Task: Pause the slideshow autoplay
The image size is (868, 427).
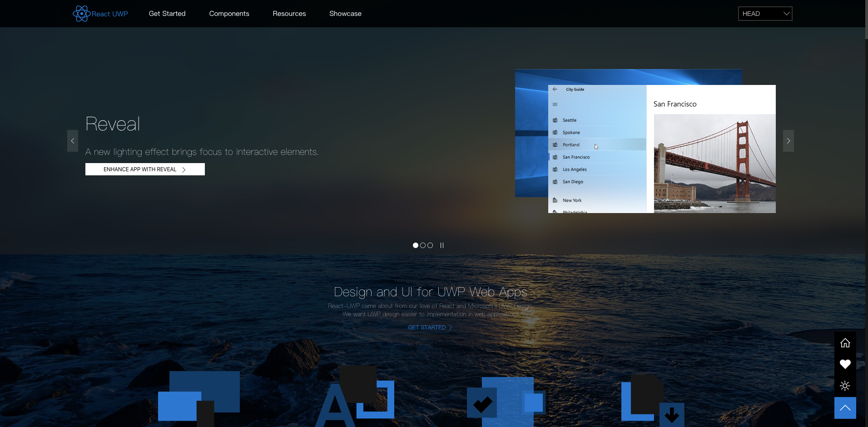Action: (441, 245)
